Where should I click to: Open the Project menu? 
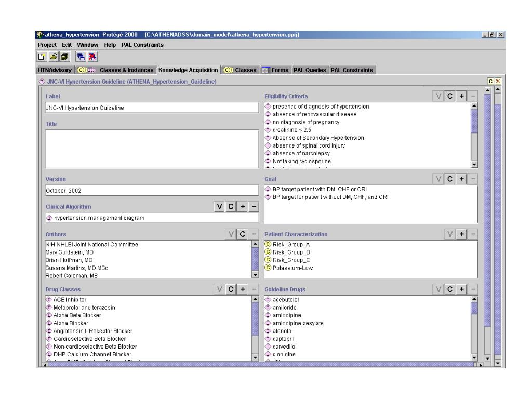pos(47,45)
